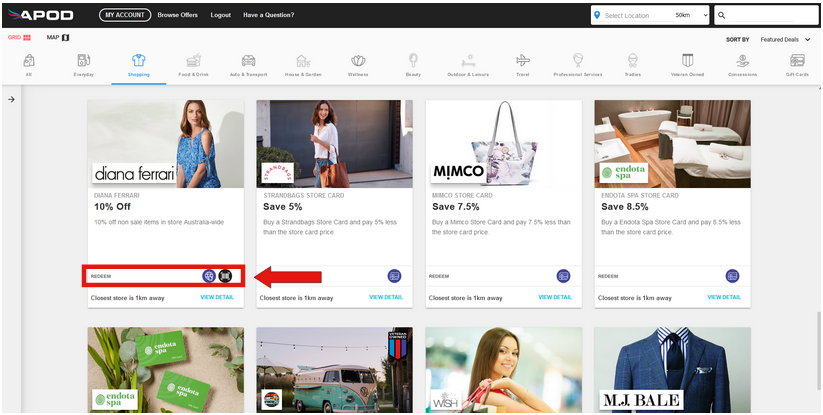Open the Mimco handbag offer image
Image resolution: width=823 pixels, height=415 pixels.
coord(503,144)
